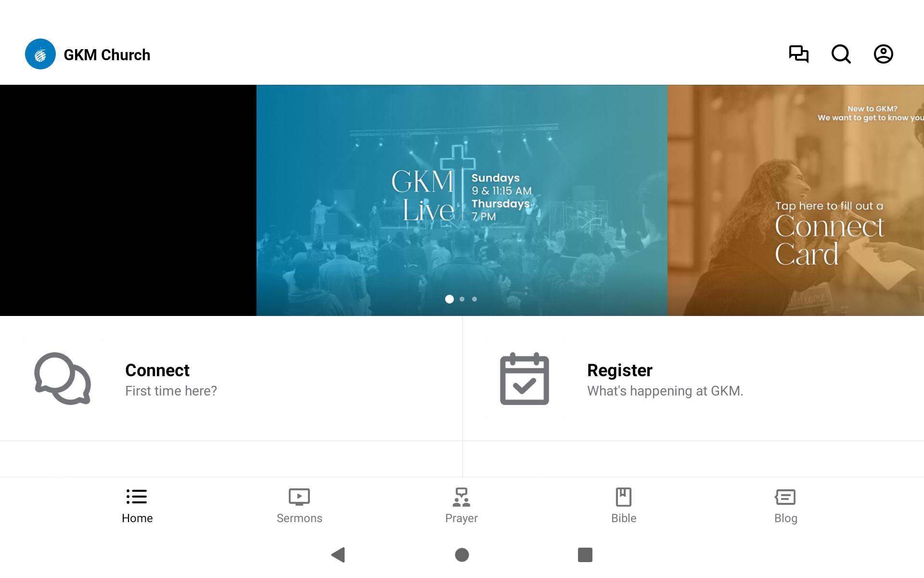
Task: Select the Home tab
Action: coord(137,506)
